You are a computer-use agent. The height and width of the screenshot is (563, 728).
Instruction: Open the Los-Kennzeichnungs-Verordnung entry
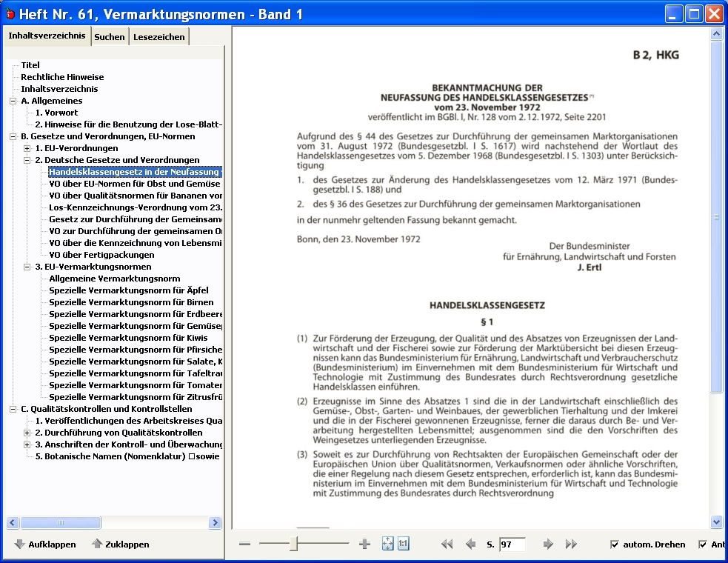pos(136,207)
